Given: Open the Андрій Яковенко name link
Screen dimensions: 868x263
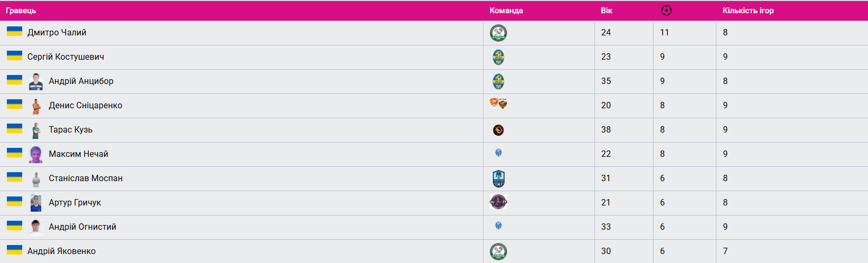Looking at the screenshot, I should point(61,251).
